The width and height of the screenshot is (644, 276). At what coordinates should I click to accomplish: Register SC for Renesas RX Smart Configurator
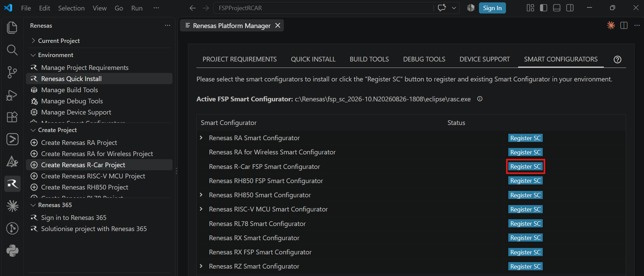pyautogui.click(x=526, y=238)
